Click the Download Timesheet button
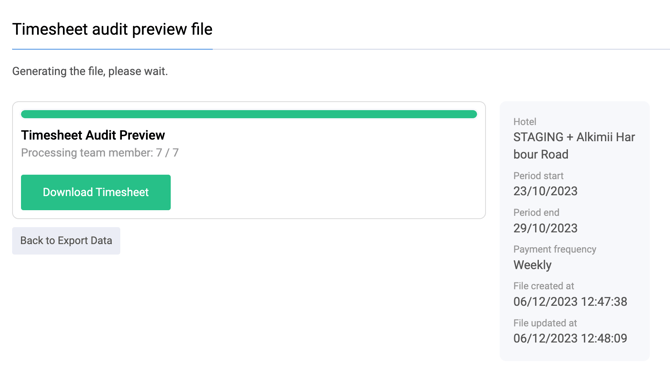The image size is (670, 376). 96,192
